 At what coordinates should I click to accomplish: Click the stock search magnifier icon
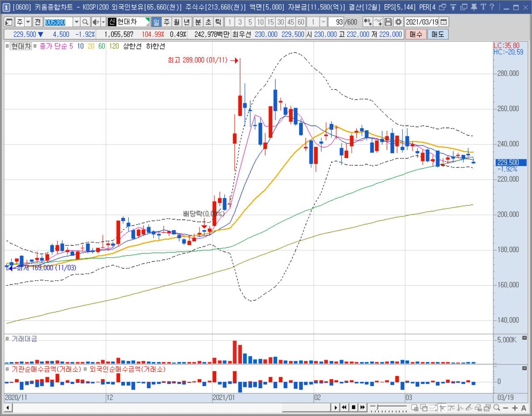pyautogui.click(x=85, y=22)
